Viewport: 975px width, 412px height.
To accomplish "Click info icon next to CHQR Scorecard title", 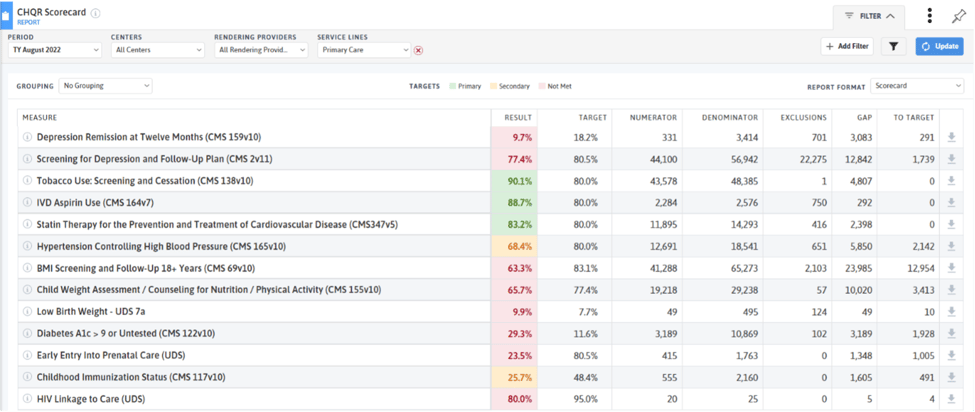I will (96, 13).
